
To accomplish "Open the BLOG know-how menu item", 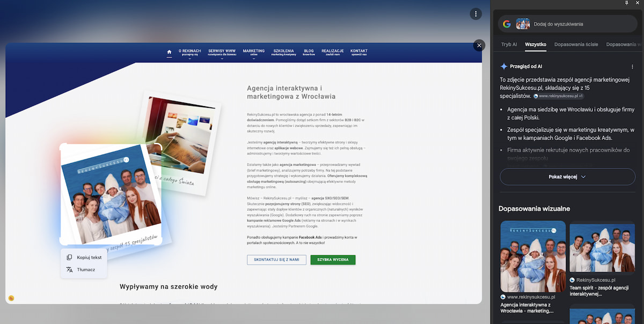I will (x=309, y=52).
